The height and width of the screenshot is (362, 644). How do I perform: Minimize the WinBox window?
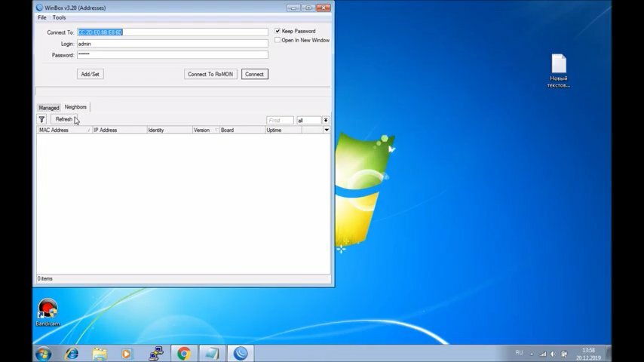pyautogui.click(x=293, y=8)
